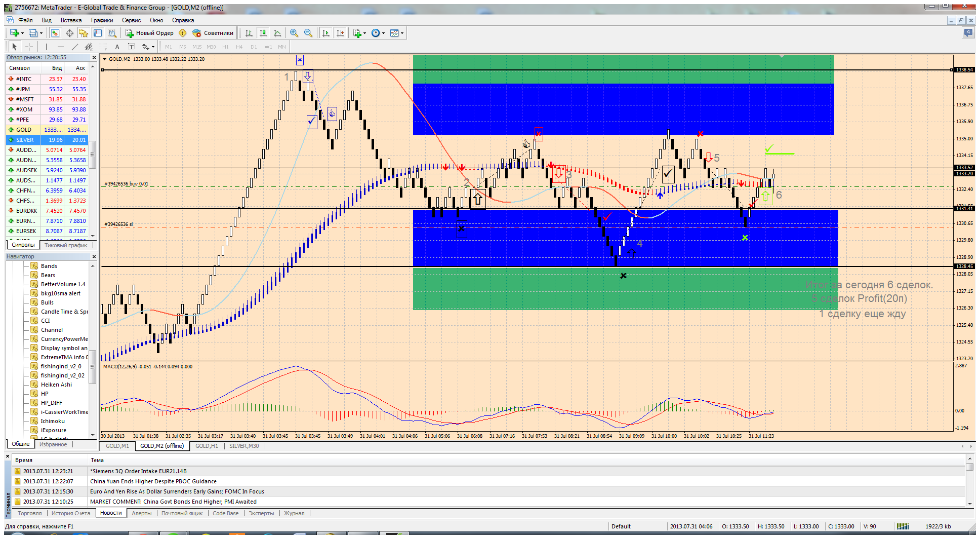Expand the Periods dropdown arrow
The width and height of the screenshot is (980, 535).
click(383, 33)
